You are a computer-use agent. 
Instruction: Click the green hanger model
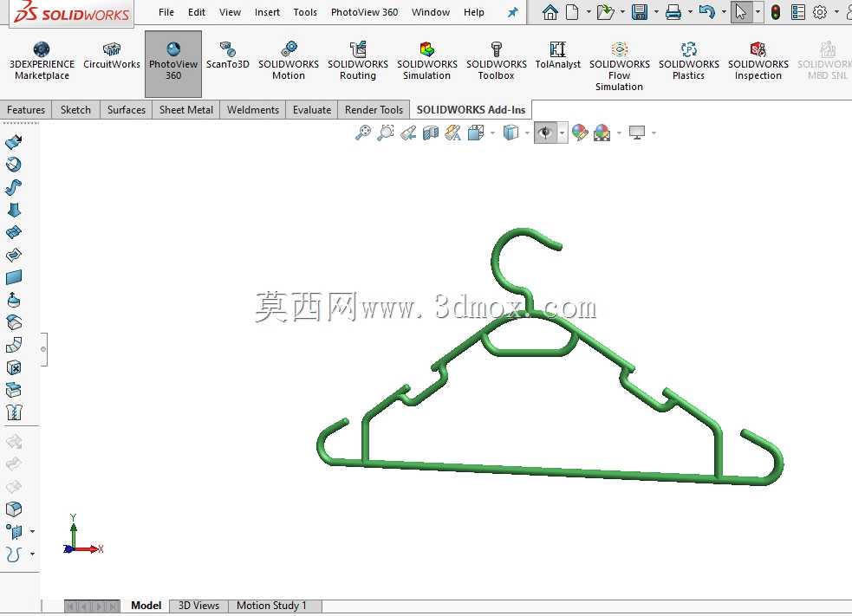coord(543,474)
